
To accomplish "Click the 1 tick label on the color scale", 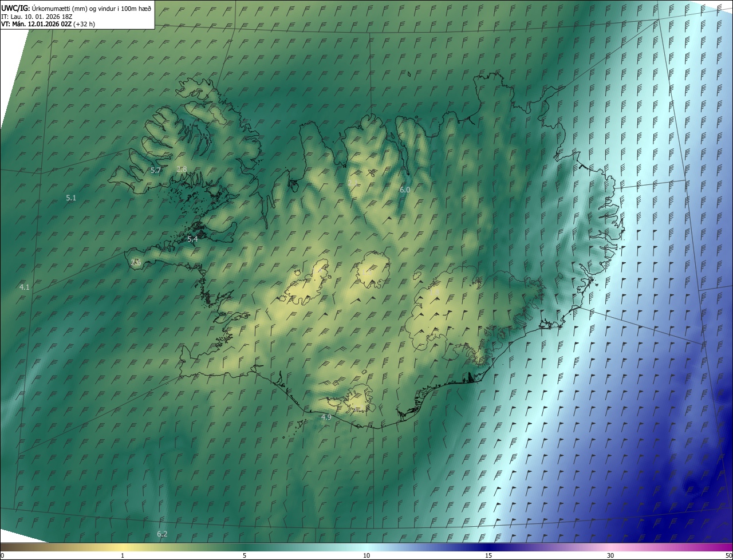I will [123, 555].
